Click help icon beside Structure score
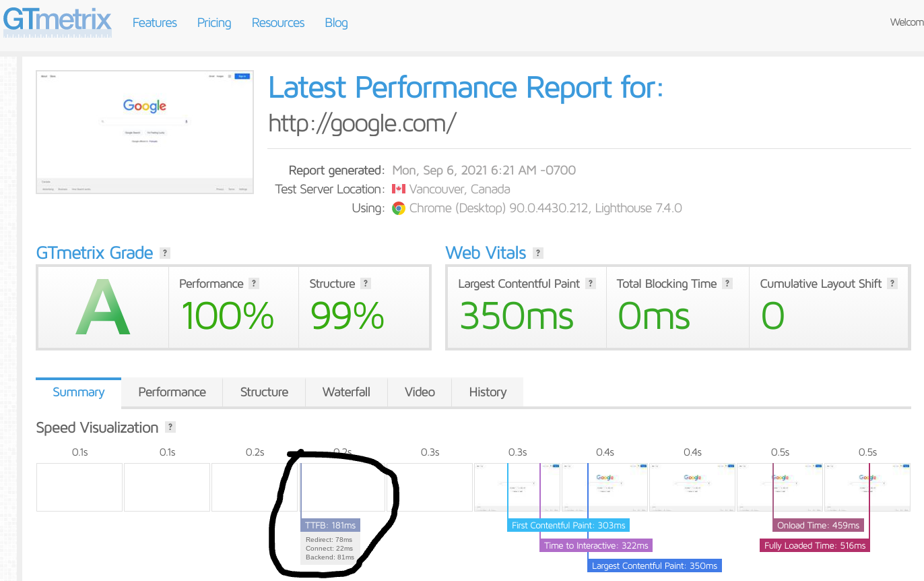Viewport: 924px width, 581px height. click(x=366, y=284)
